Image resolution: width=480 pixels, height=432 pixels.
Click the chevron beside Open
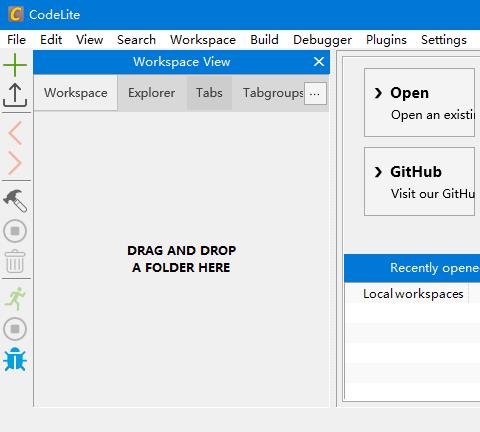(x=378, y=93)
